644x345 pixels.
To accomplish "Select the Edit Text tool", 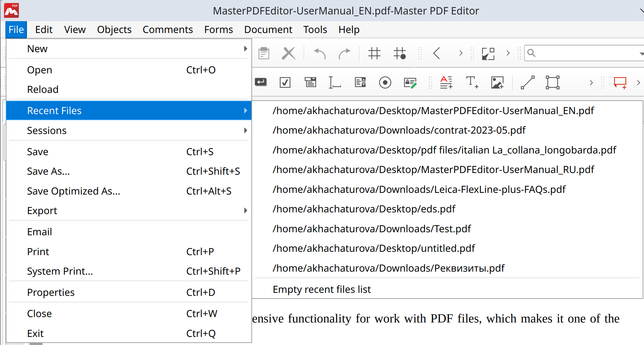I will click(447, 82).
